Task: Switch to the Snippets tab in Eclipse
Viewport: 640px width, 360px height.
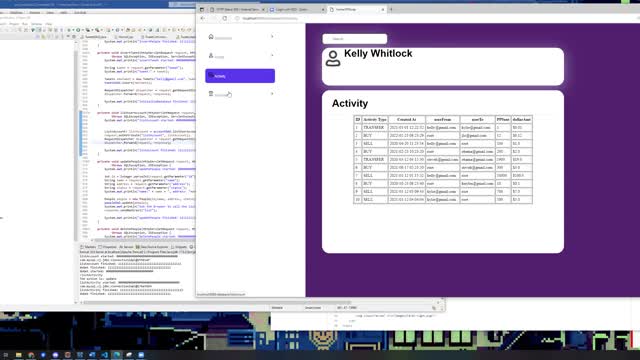Action: tap(179, 247)
